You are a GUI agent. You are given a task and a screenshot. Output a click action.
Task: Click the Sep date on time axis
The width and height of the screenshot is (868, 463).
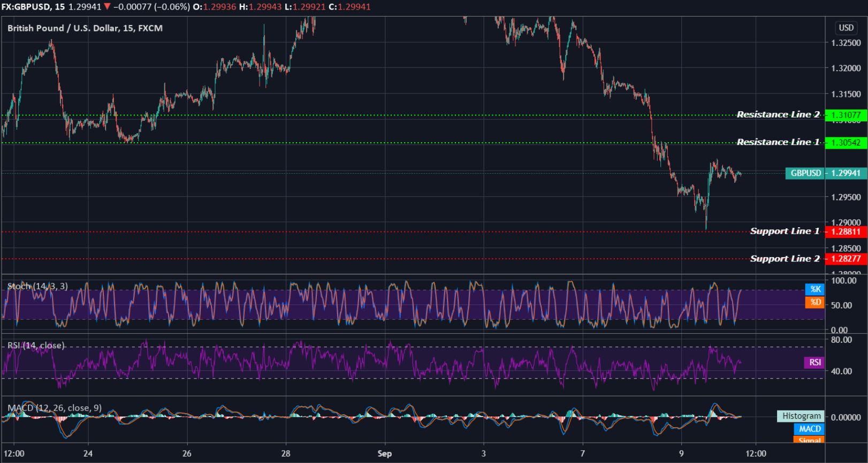pos(384,453)
